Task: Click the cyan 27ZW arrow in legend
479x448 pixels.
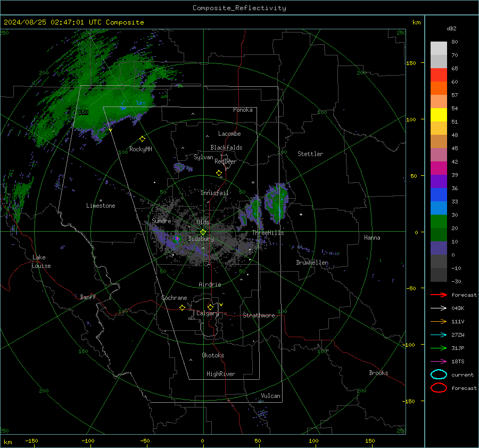Action: click(439, 335)
